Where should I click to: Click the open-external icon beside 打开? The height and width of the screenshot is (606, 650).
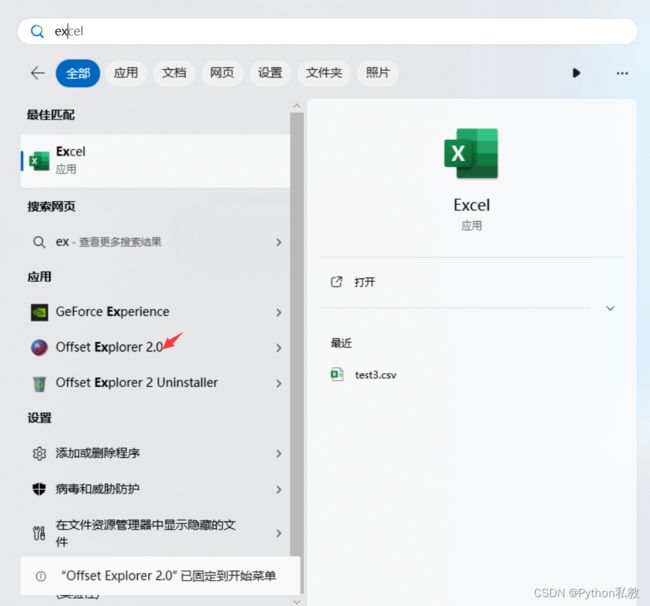336,282
